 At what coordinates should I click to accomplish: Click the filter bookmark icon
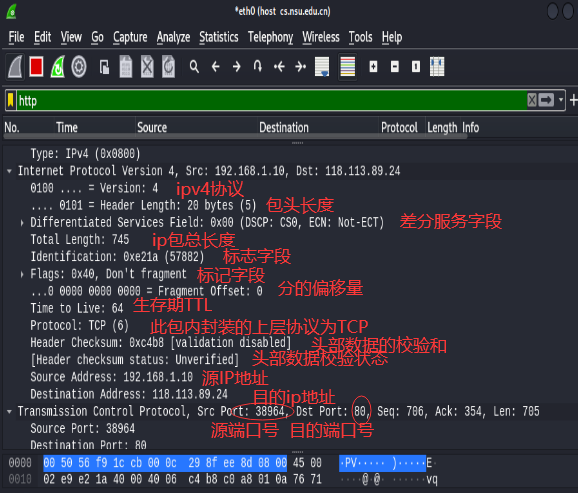coord(11,100)
